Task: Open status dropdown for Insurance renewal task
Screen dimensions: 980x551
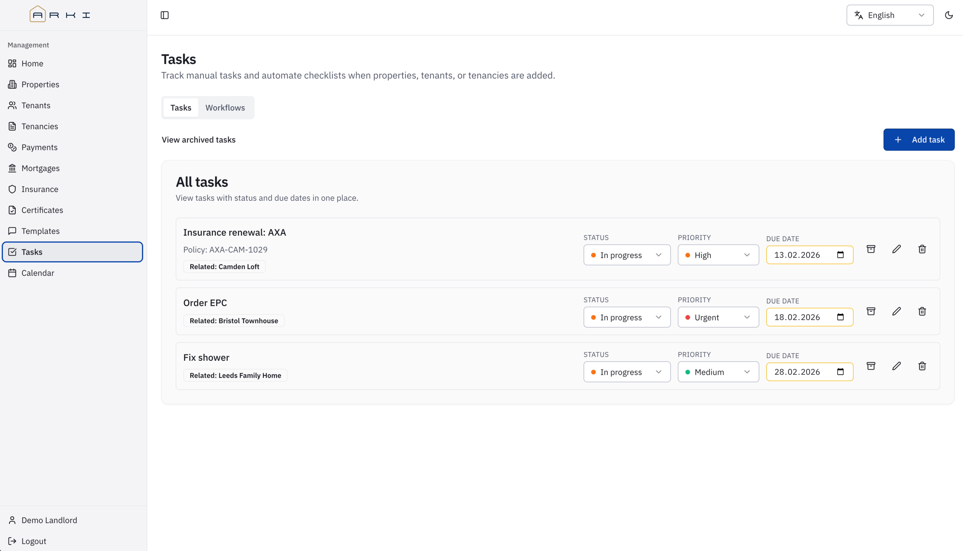Action: [627, 255]
